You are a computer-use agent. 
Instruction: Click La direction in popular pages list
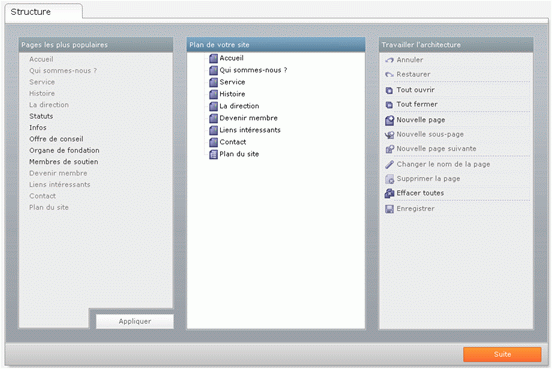[x=49, y=105]
